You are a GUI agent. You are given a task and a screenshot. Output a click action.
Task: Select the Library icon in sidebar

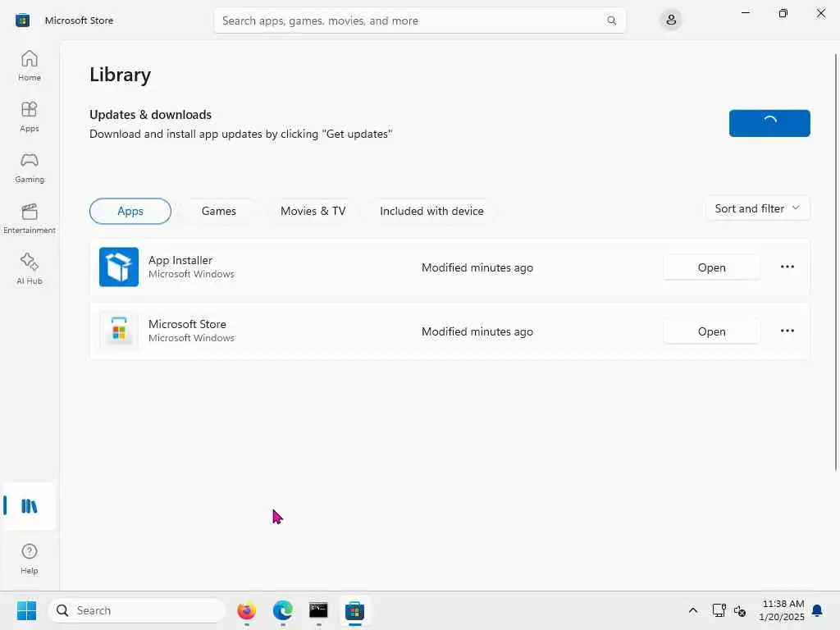pyautogui.click(x=30, y=506)
